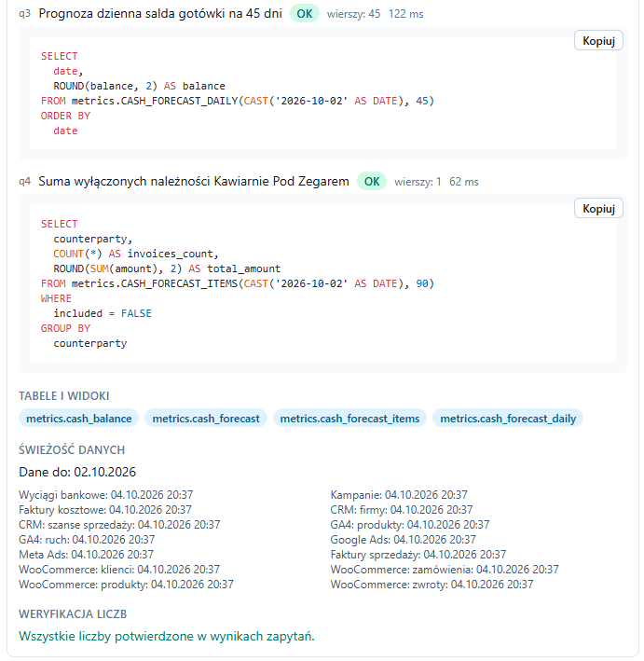Click the 'CRM: szanse sprzedaży' freshness entry
This screenshot has width=644, height=661.
(x=119, y=524)
